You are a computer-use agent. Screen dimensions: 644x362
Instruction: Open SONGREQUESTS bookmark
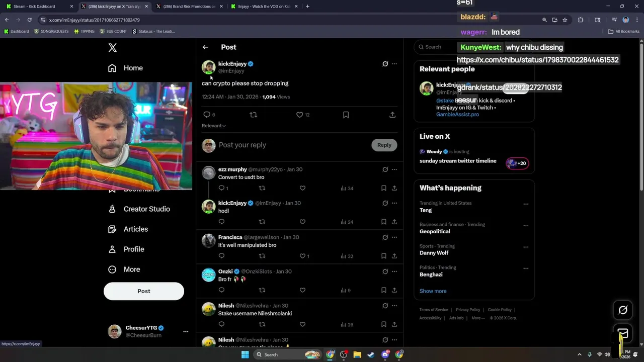click(x=51, y=31)
